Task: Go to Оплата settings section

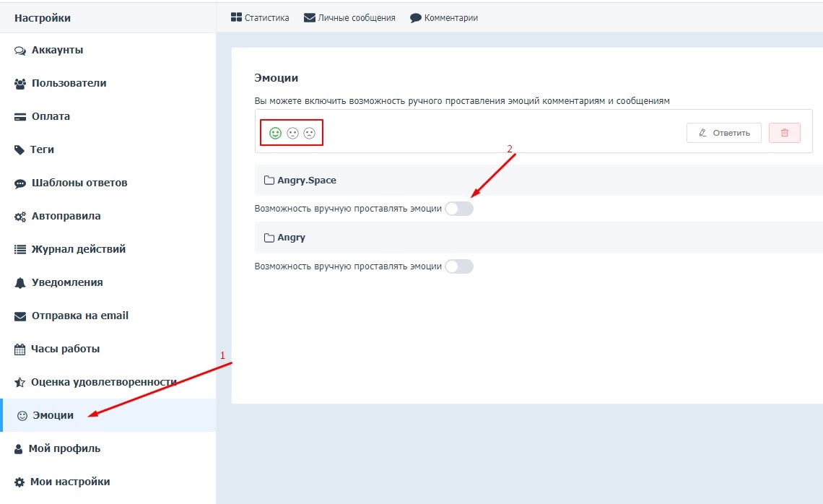Action: (x=108, y=116)
